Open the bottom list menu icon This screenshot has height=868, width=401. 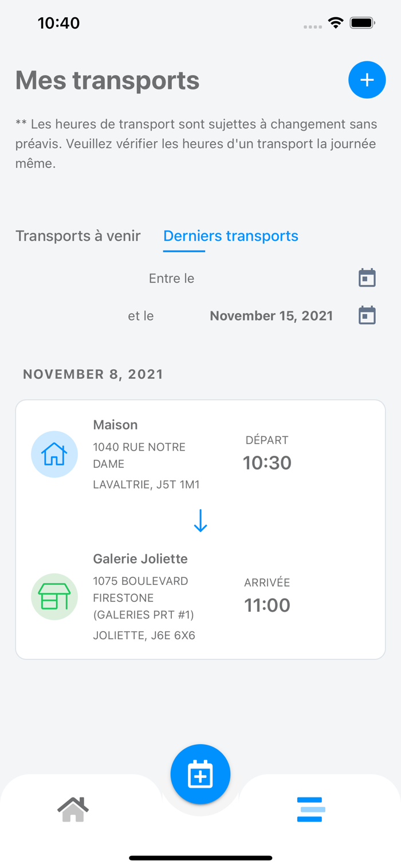click(x=310, y=809)
